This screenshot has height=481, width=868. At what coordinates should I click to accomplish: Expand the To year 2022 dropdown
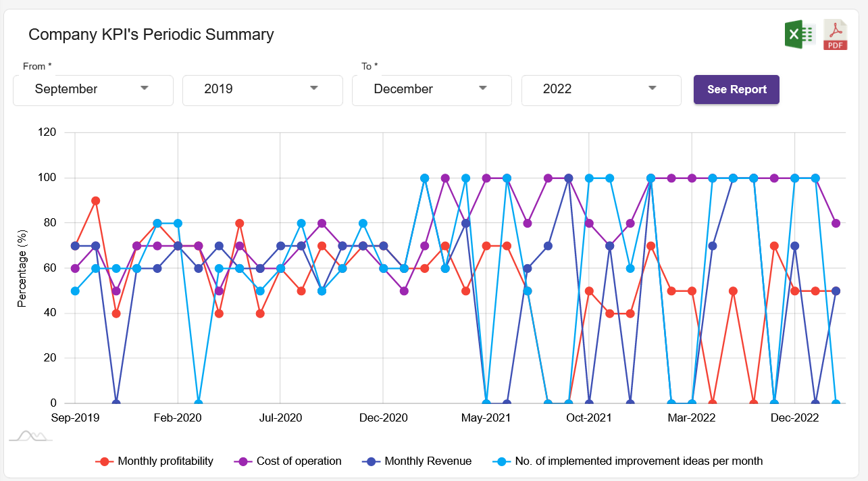[601, 90]
